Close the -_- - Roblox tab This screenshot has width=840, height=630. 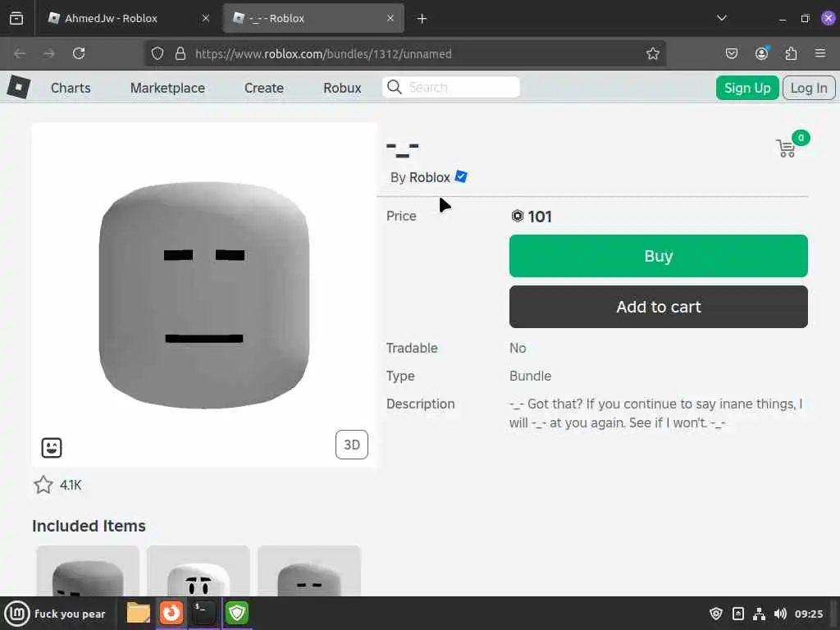[x=390, y=18]
